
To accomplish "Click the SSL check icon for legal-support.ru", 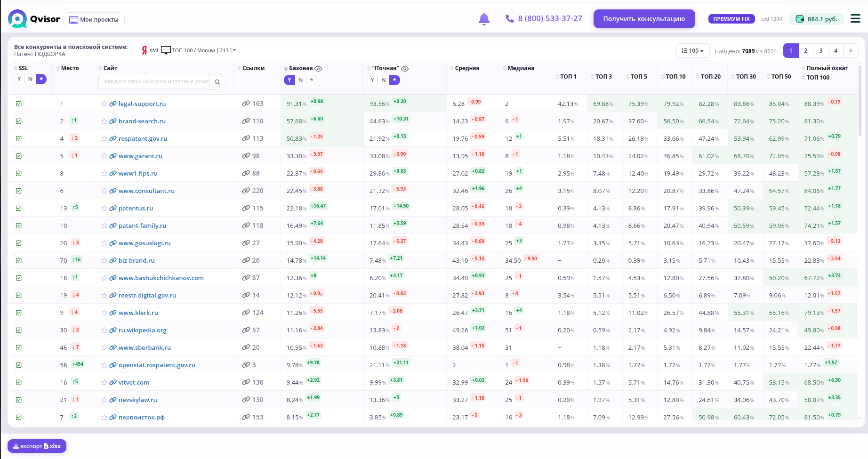I will click(19, 104).
